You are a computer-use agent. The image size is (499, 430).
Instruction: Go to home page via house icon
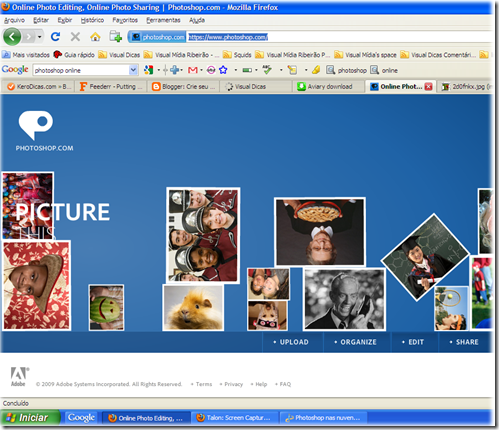point(95,37)
